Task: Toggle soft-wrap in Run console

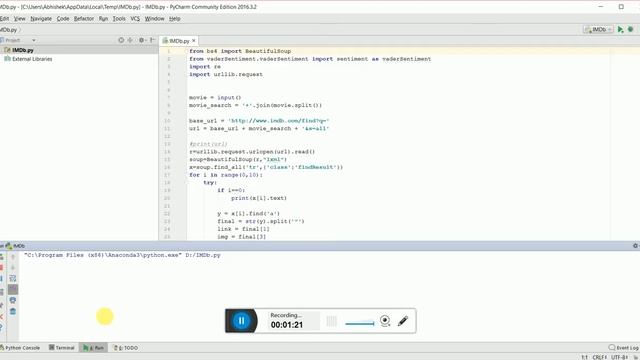Action: coord(13,278)
